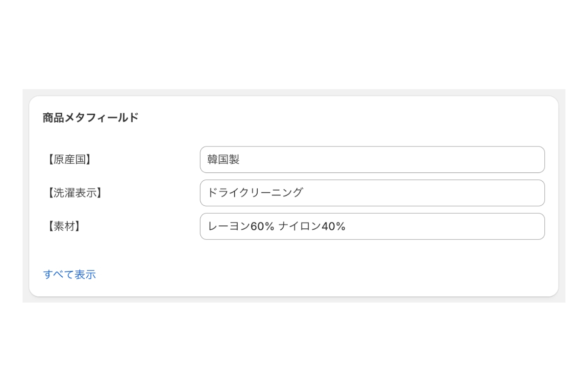Click the 【素材】 label text
Image resolution: width=588 pixels, height=392 pixels.
[x=64, y=226]
